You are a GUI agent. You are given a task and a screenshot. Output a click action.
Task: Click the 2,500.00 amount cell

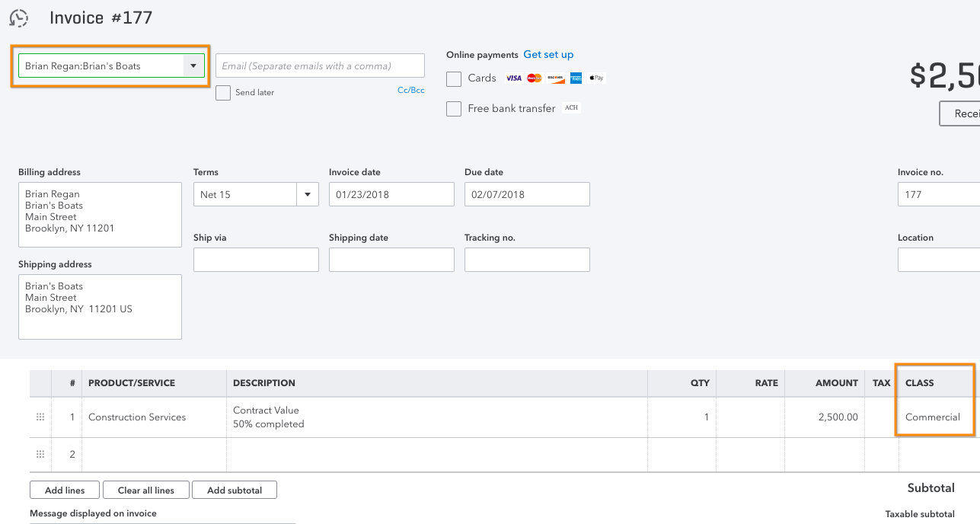coord(825,417)
